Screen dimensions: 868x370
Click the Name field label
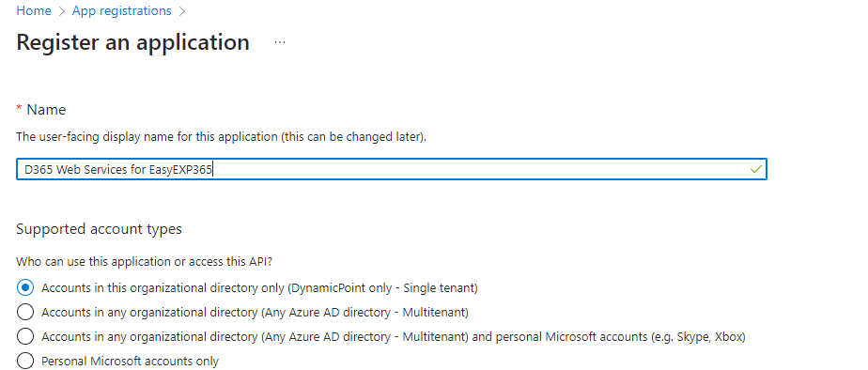pos(47,110)
